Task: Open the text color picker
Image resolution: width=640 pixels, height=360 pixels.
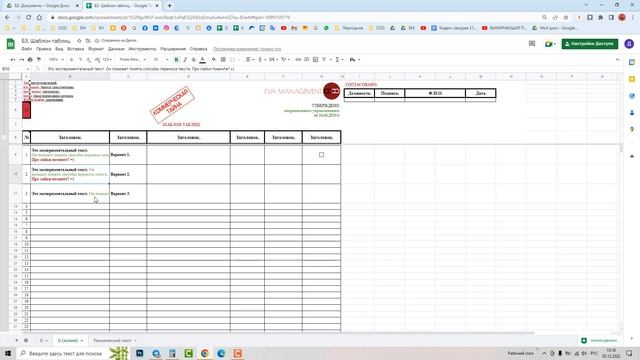Action: tap(202, 60)
